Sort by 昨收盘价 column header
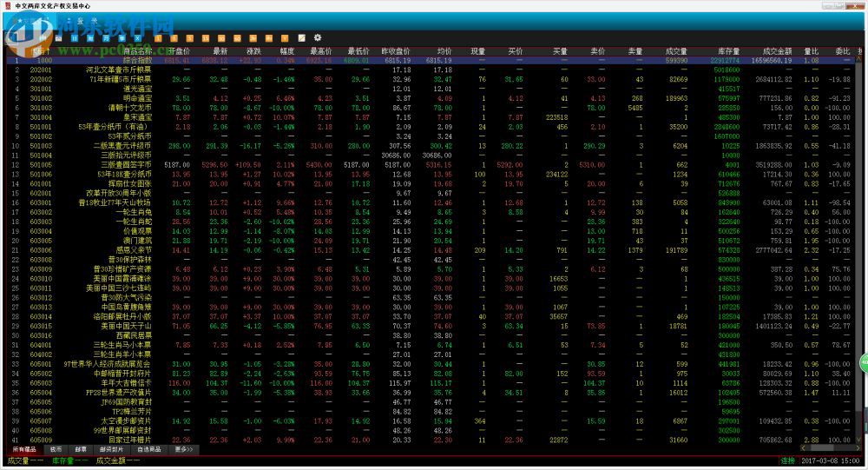This screenshot has width=868, height=470. (396, 51)
